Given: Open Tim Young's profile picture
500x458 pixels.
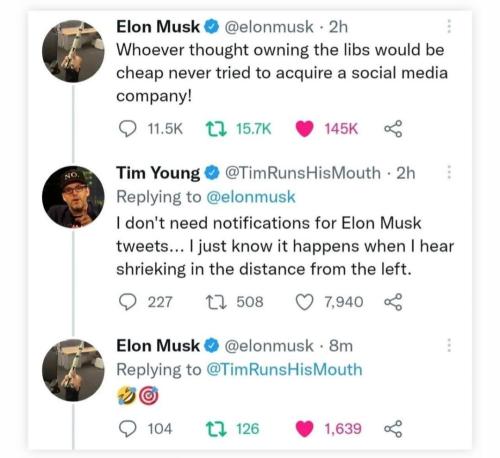Looking at the screenshot, I should tap(73, 197).
